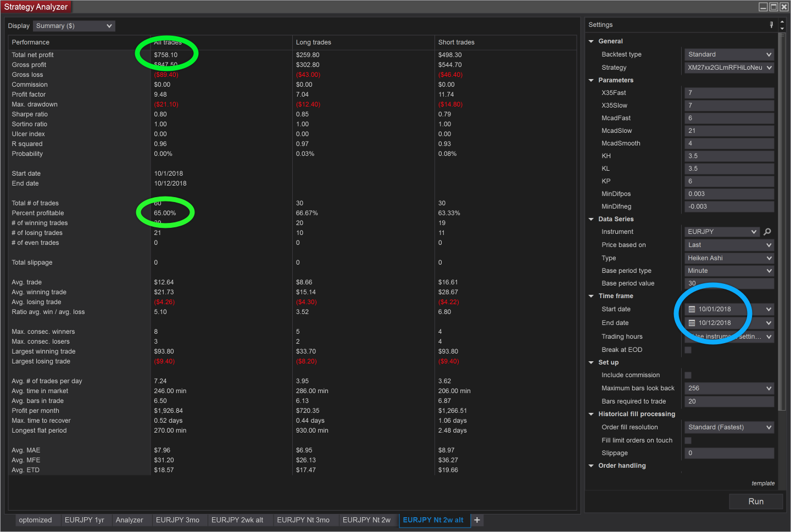Screen dimensions: 791x532
Task: Click the $1,926.84 profit per month value
Action: 169,411
